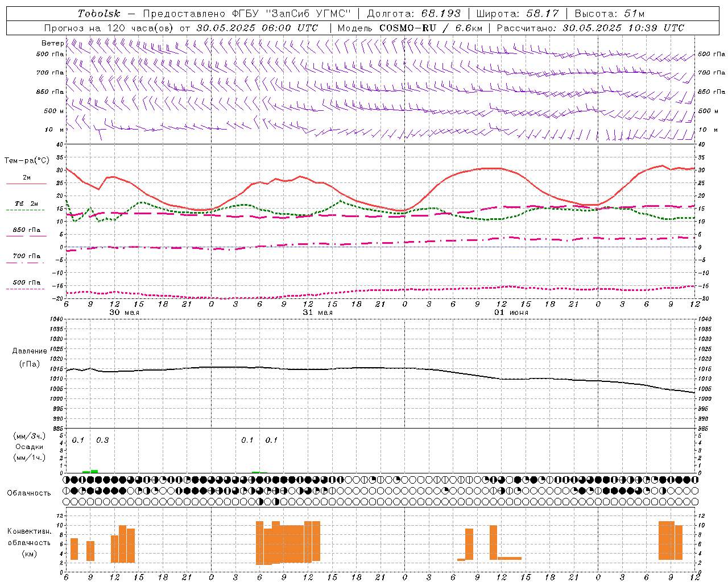Image resolution: width=728 pixels, height=582 pixels.
Task: Click the 'Долгота: 68.193' longitude value
Action: click(414, 14)
